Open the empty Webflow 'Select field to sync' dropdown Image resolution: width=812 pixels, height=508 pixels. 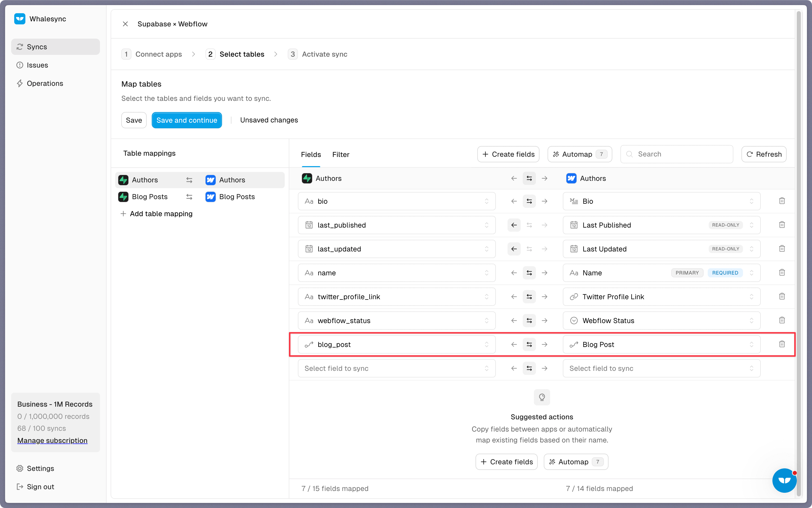[661, 368]
